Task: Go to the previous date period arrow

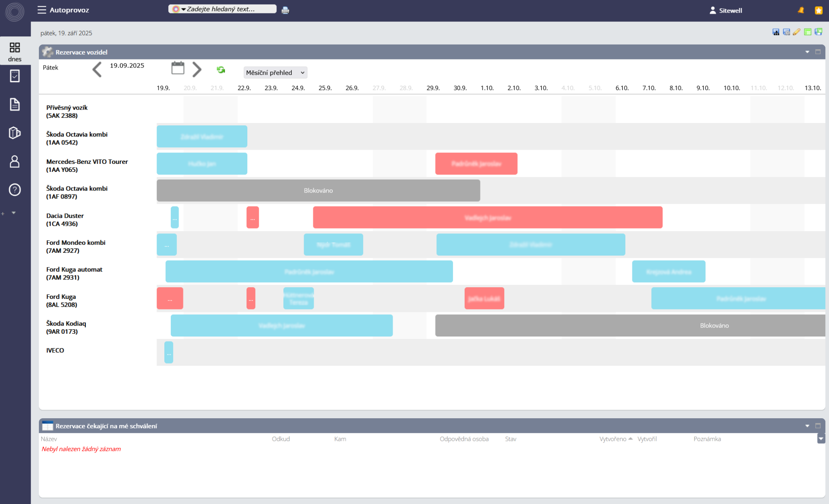Action: [97, 70]
